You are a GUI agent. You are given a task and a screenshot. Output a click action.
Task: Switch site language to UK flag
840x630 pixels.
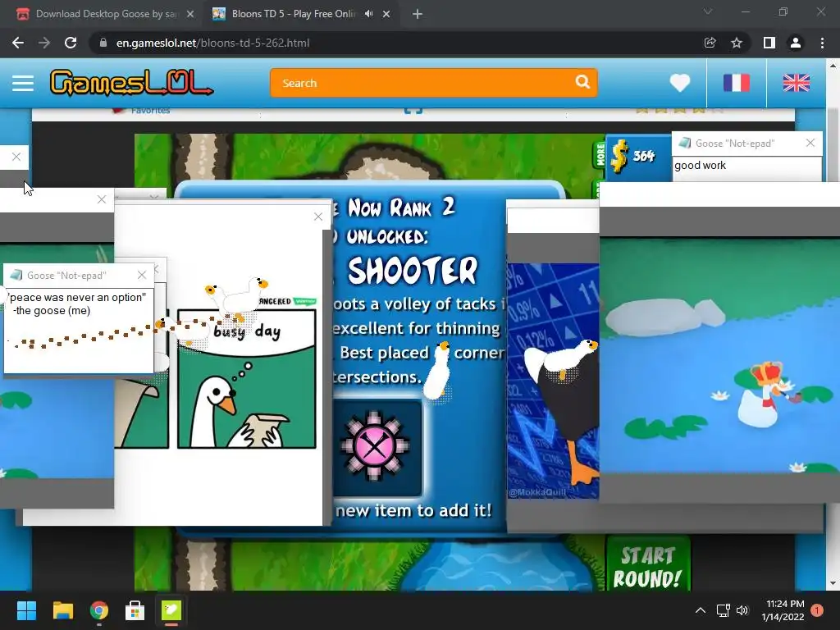(796, 83)
